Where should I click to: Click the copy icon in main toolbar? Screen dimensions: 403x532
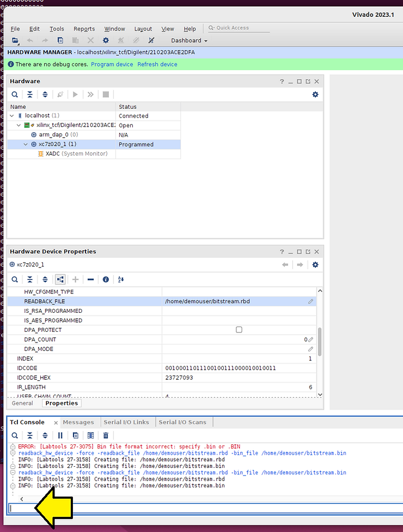[x=60, y=40]
